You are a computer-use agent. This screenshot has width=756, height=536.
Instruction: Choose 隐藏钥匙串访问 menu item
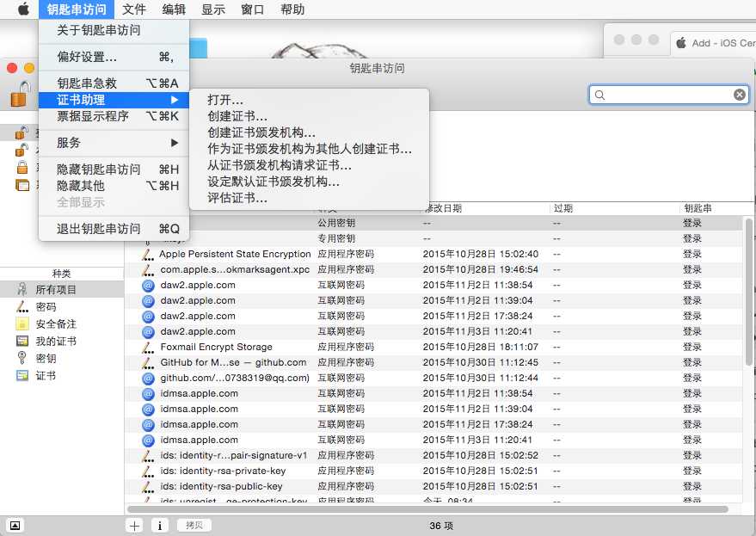113,169
